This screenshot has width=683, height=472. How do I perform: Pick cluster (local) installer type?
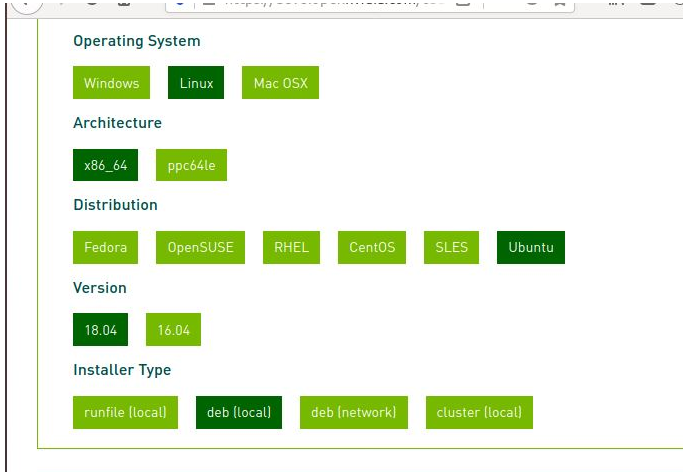pos(479,412)
